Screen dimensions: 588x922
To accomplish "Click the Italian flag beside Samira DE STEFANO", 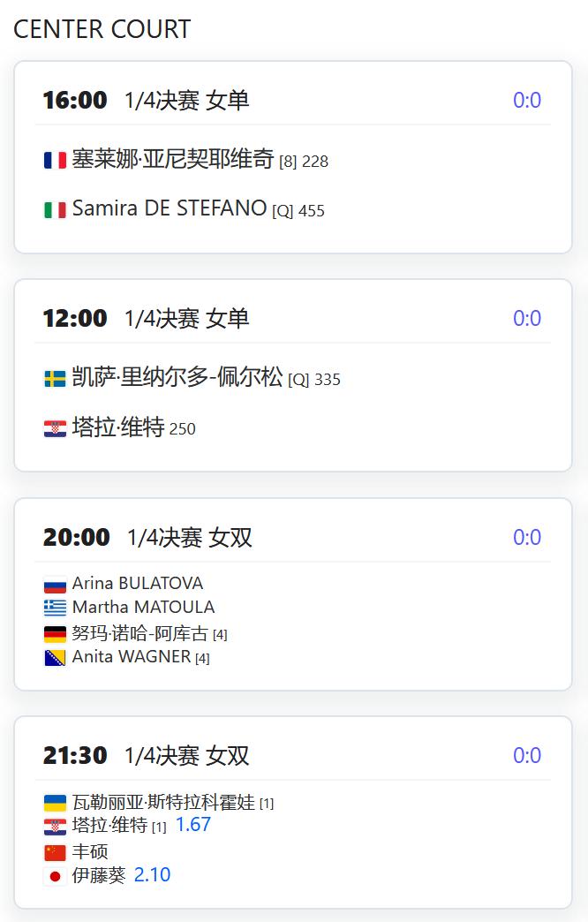I will tap(56, 210).
